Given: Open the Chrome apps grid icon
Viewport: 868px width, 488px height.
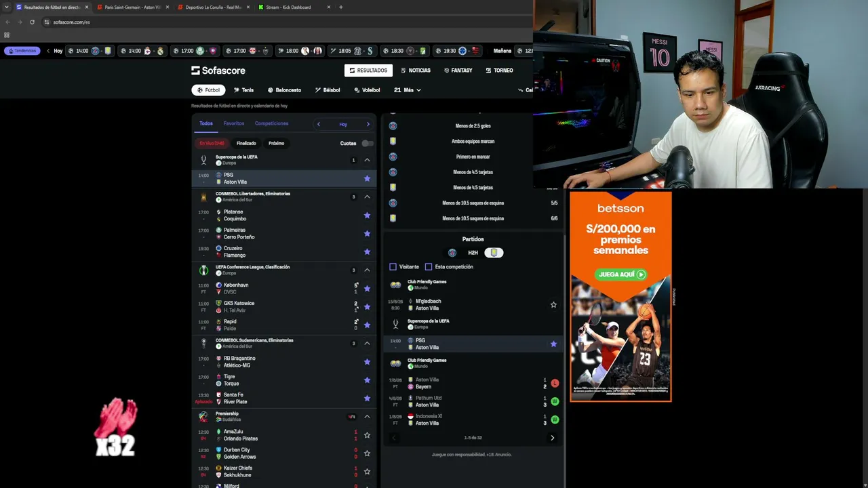Looking at the screenshot, I should (x=7, y=35).
